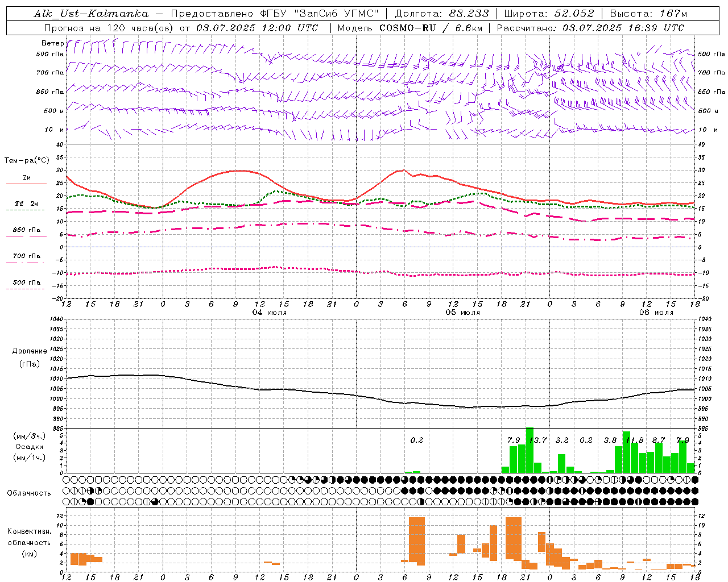
Task: Click the '700 гПа' temperature legend entry
Action: [26, 256]
